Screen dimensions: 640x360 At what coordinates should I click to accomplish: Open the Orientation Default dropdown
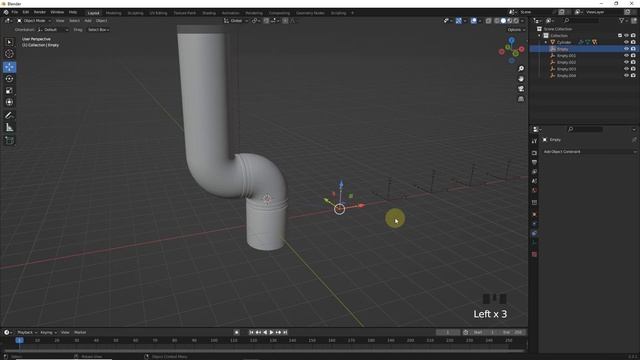[53, 30]
